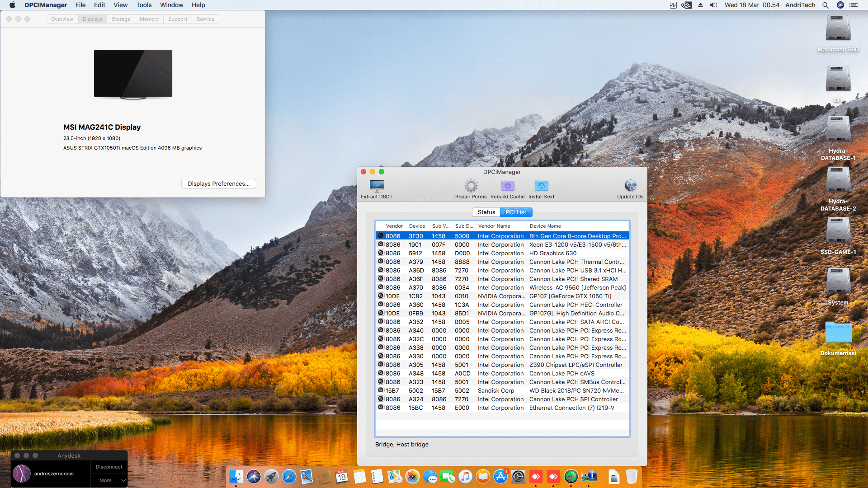Click the Disconnect button in AnyDesk
The width and height of the screenshot is (868, 488).
pyautogui.click(x=109, y=467)
